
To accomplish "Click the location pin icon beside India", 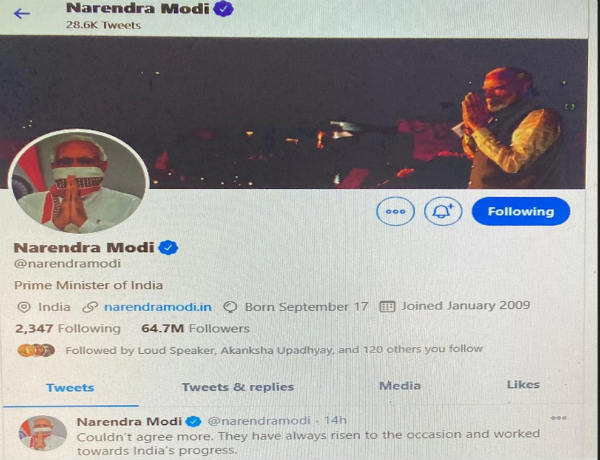I will (x=24, y=307).
